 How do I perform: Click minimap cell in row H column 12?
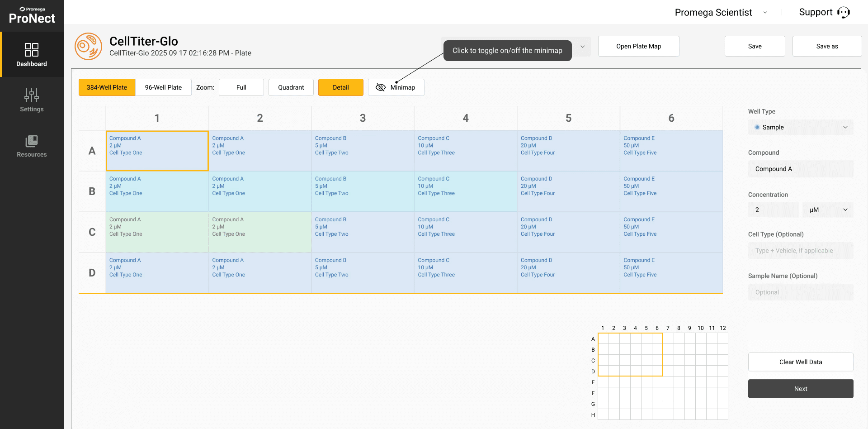tap(722, 415)
